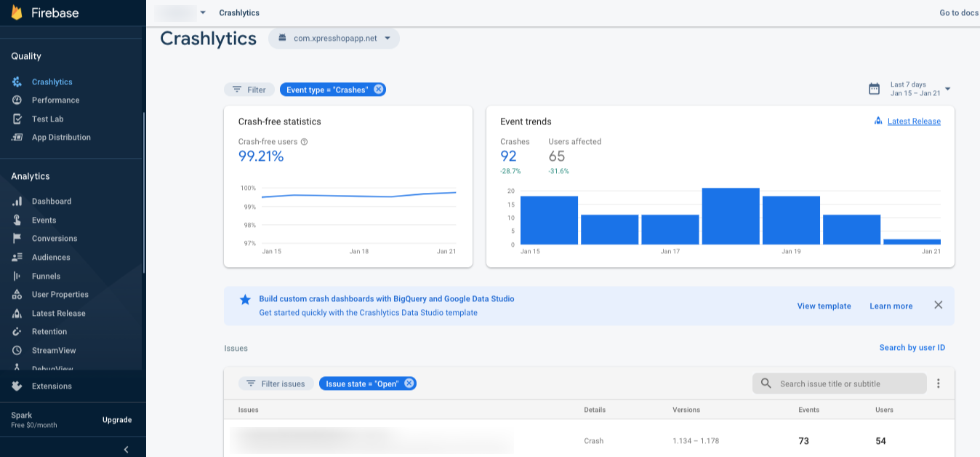
Task: Open the Analytics Dashboard
Action: pyautogui.click(x=52, y=202)
